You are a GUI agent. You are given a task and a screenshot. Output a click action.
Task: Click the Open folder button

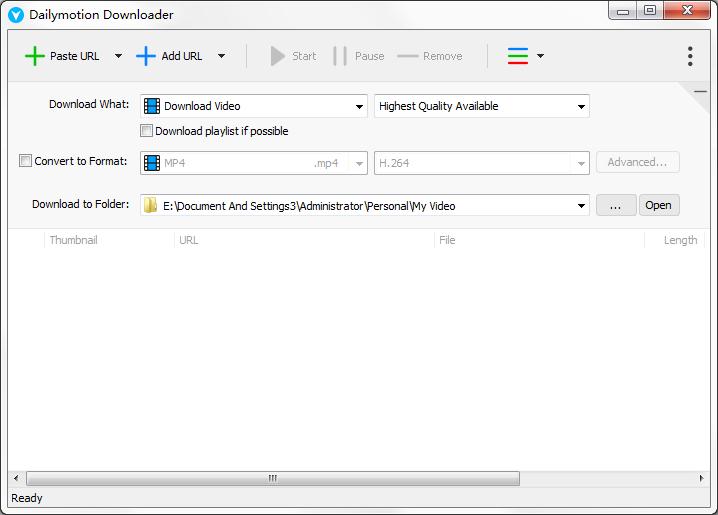(658, 205)
